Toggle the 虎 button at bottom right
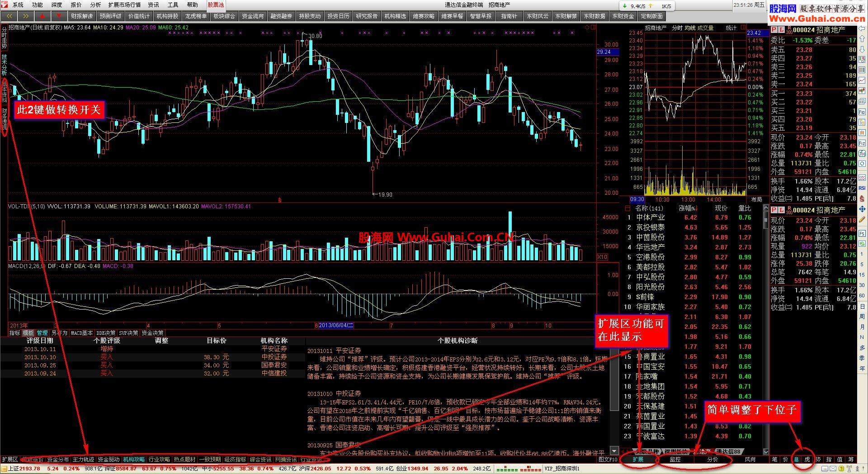The image size is (868, 474). (807, 460)
